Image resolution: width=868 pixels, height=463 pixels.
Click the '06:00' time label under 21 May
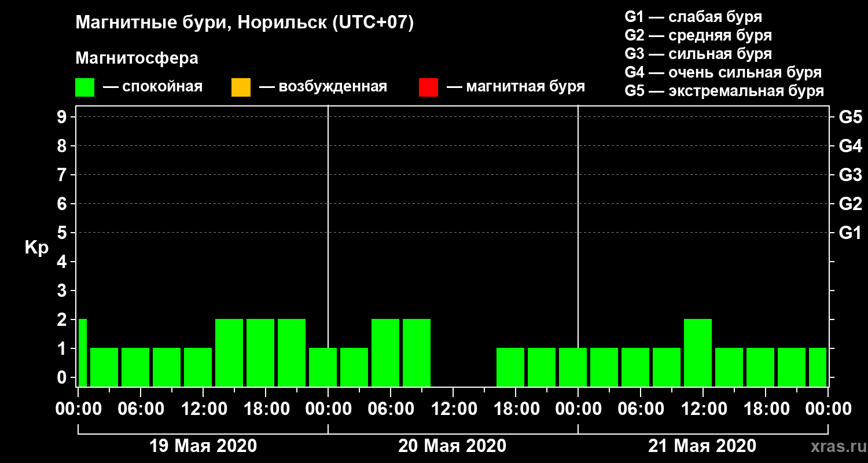(640, 409)
